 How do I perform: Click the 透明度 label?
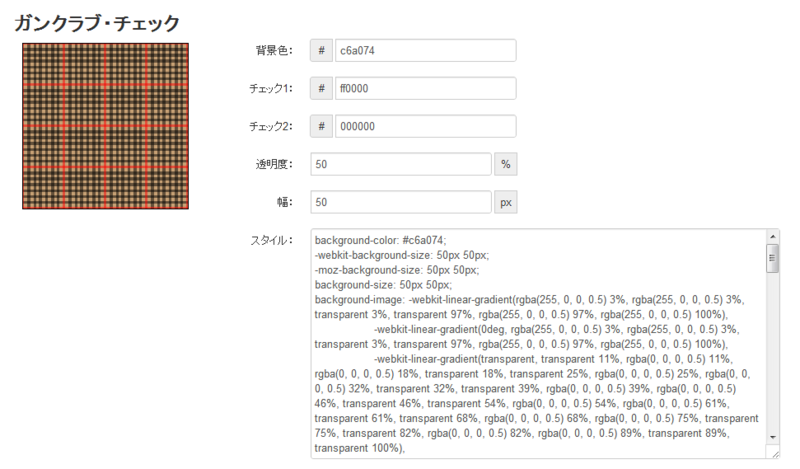pyautogui.click(x=274, y=164)
